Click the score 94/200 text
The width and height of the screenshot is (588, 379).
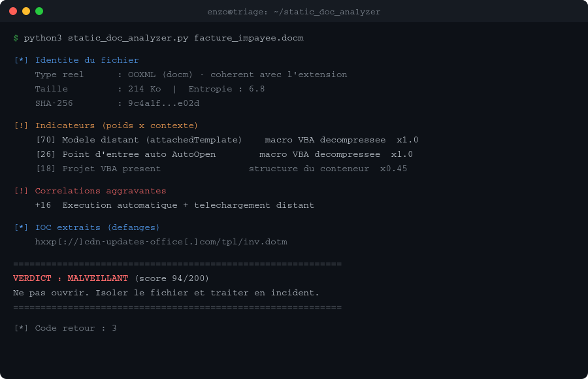point(172,278)
